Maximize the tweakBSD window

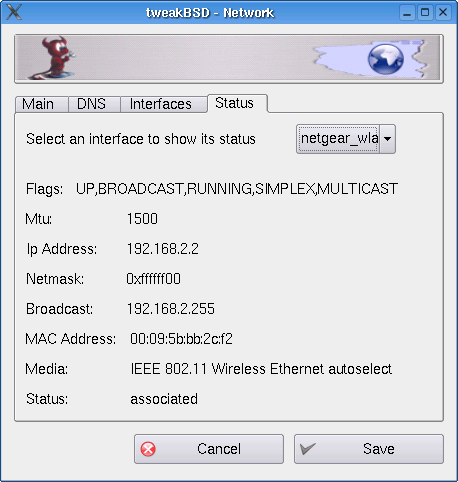click(425, 13)
